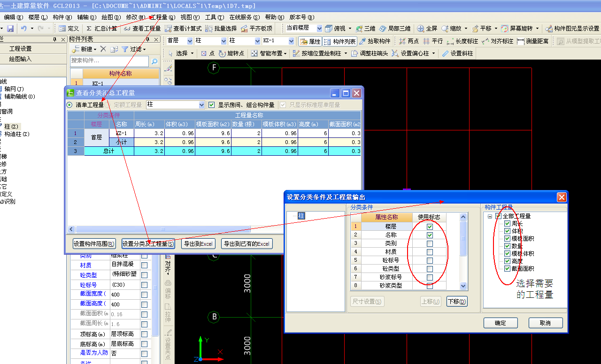This screenshot has width=601, height=364.
Task: Click 确定 button in settings dialog
Action: click(x=501, y=323)
